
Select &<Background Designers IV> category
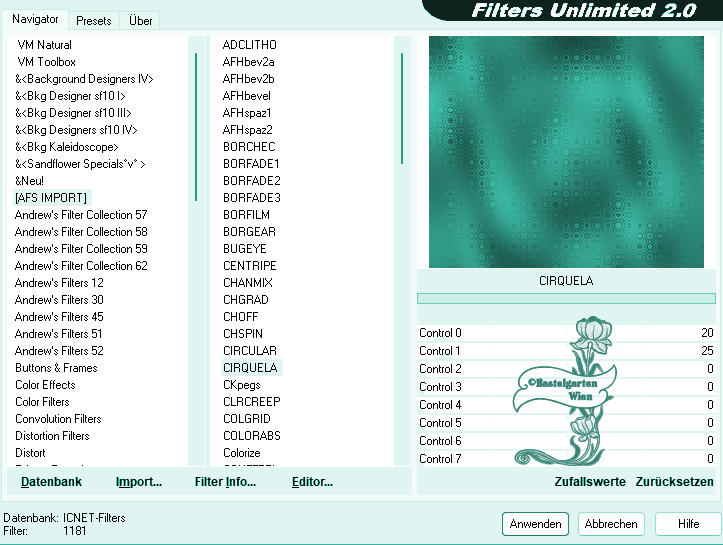[x=84, y=79]
